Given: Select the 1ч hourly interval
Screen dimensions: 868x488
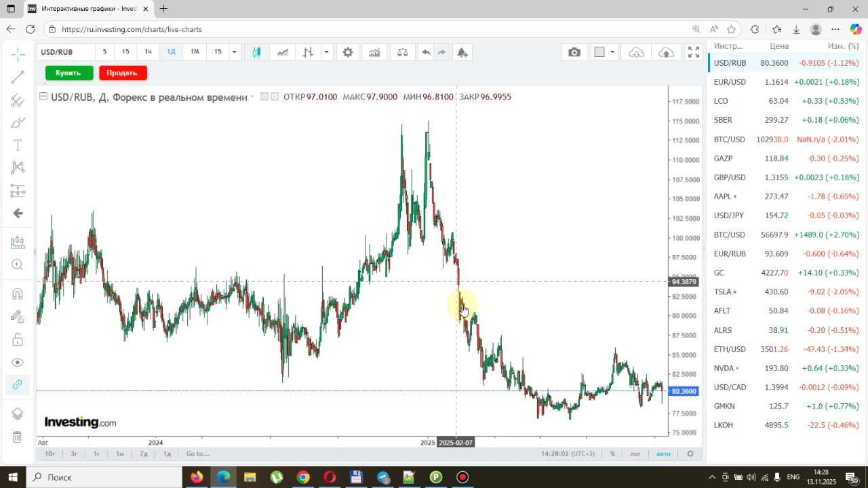Looking at the screenshot, I should click(x=148, y=52).
